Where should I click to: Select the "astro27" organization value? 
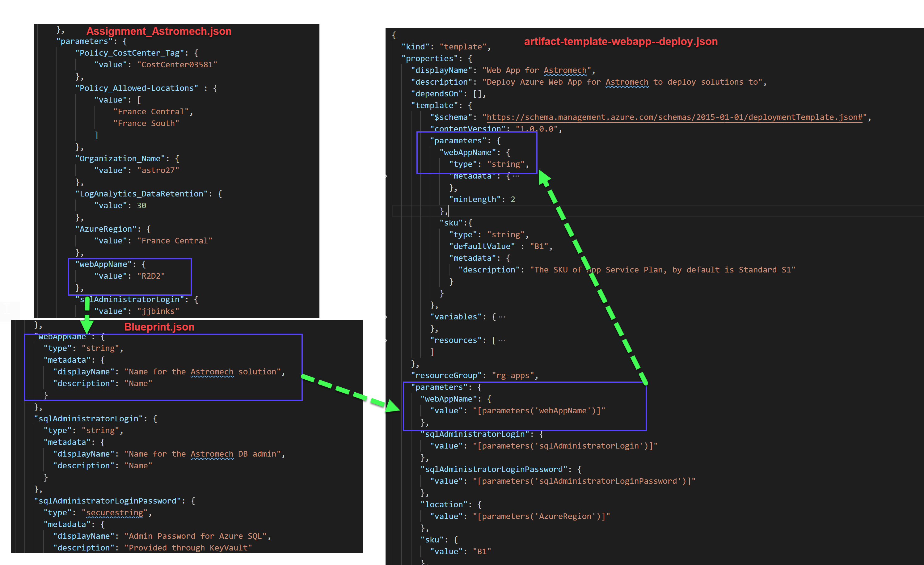158,170
